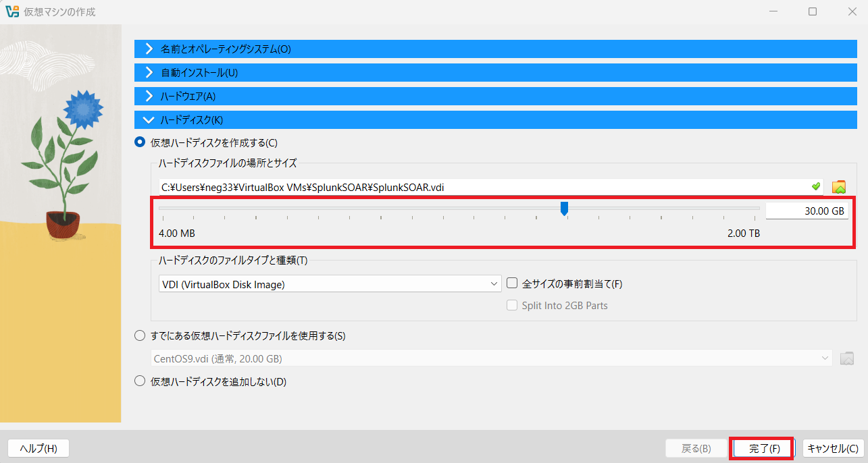Close the wizard with the X icon

click(852, 11)
